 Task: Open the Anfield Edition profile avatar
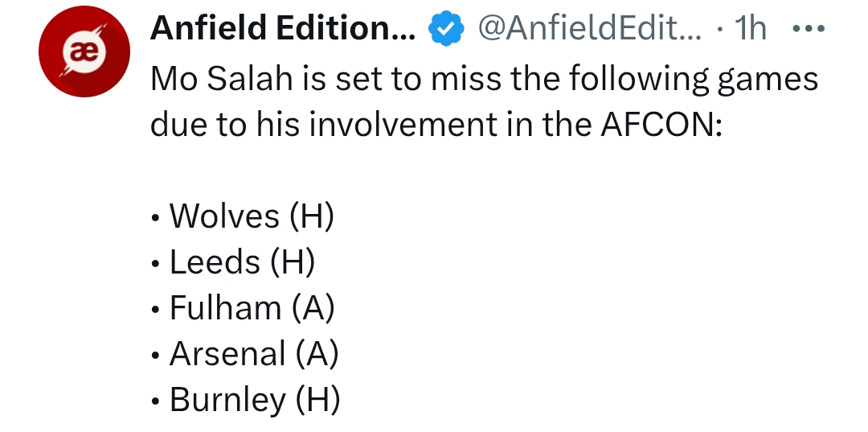click(x=84, y=51)
